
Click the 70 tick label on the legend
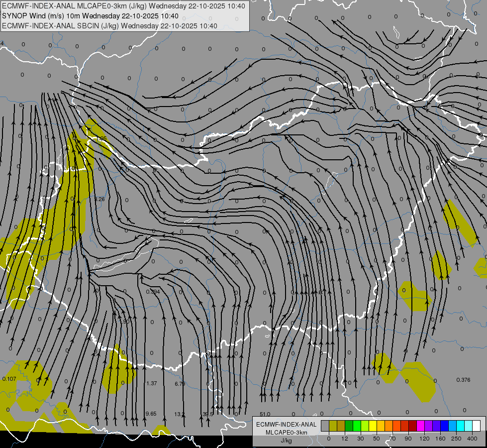coord(392,439)
